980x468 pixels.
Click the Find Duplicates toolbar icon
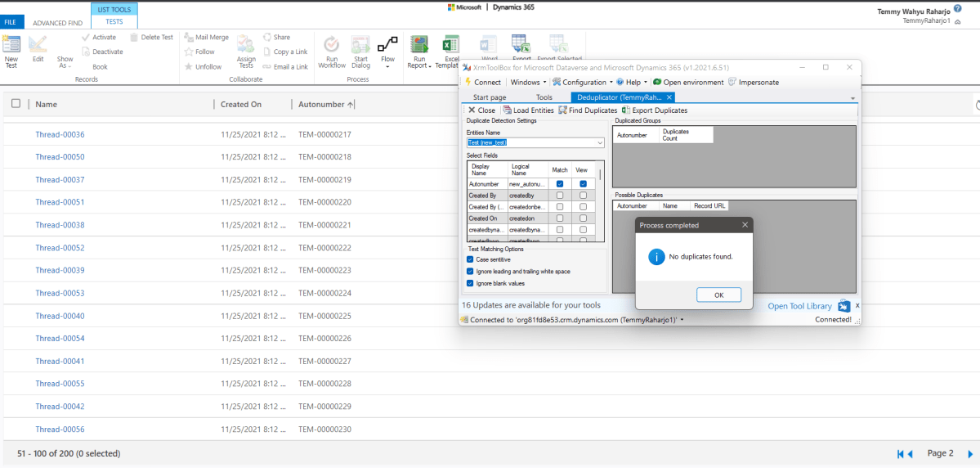coord(563,110)
